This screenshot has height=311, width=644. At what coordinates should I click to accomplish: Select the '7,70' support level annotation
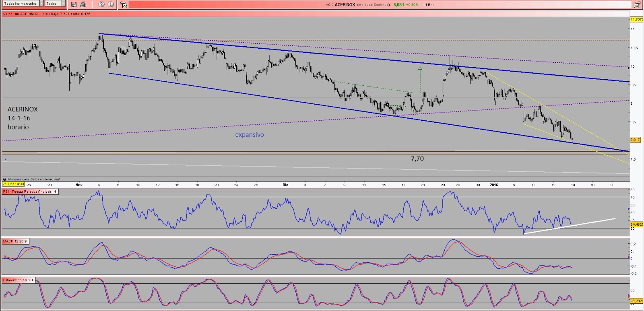(x=417, y=159)
